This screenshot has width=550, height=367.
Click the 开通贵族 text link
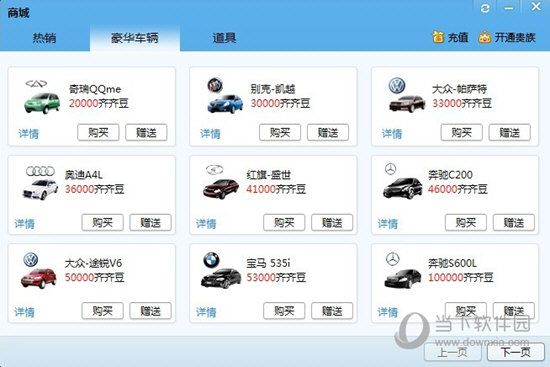pyautogui.click(x=515, y=37)
